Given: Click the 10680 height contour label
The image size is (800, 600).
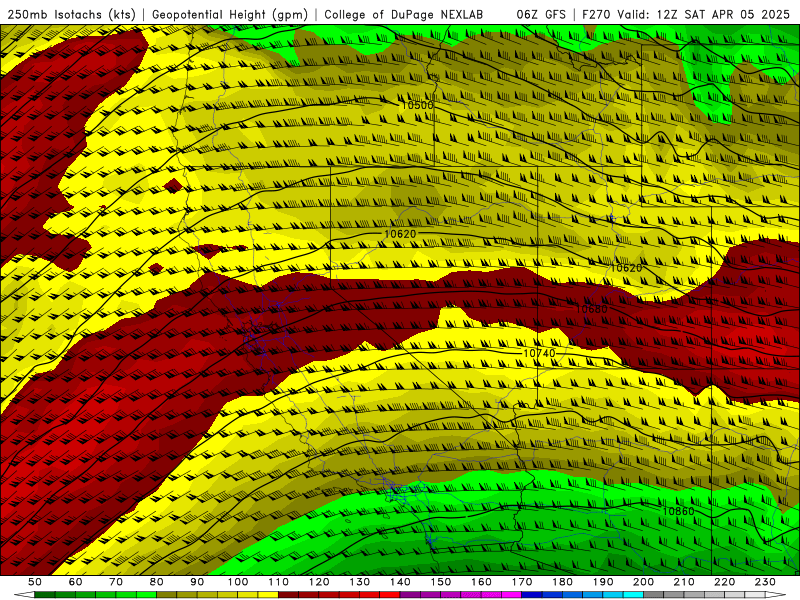Looking at the screenshot, I should point(591,309).
